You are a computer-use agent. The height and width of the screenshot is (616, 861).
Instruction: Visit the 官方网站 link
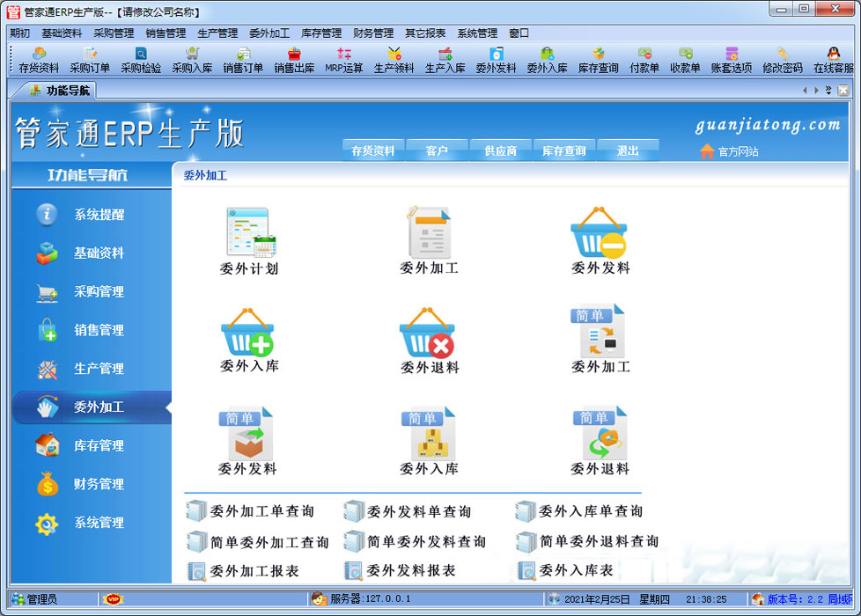[x=737, y=151]
